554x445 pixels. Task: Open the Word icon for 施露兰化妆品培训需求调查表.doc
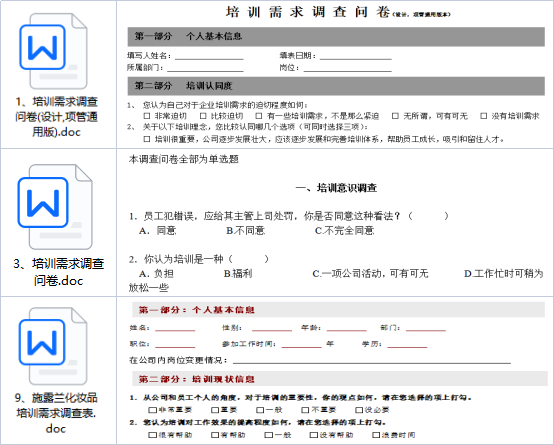click(53, 346)
